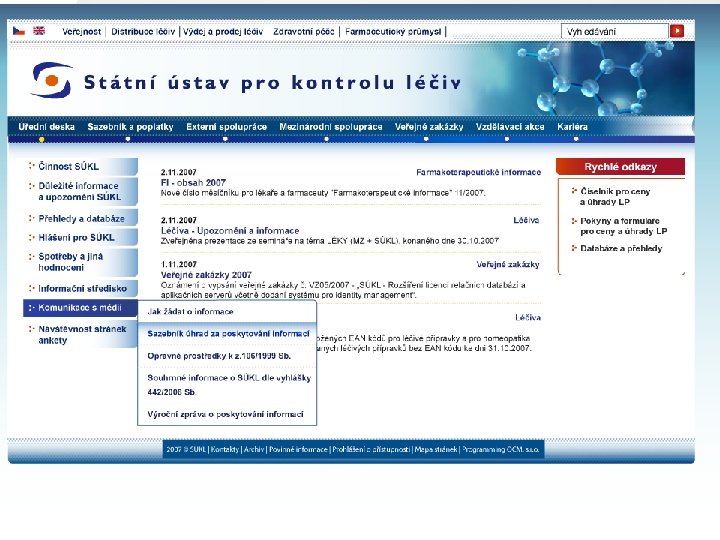Open Distribuce léčiv top link
This screenshot has width=720, height=540.
click(x=143, y=32)
